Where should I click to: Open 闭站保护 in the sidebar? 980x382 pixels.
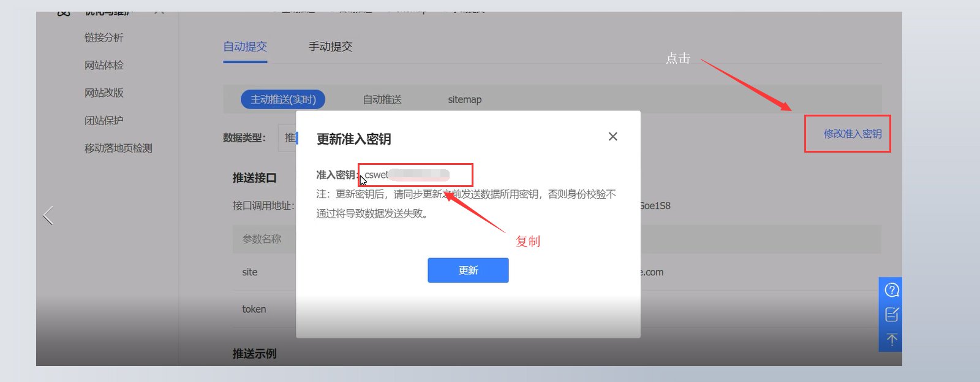(104, 120)
